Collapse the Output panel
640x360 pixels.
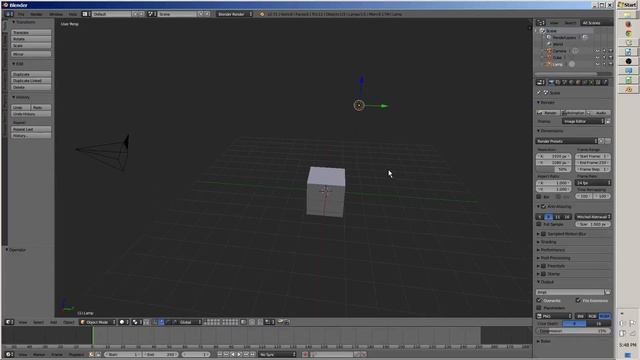click(547, 282)
